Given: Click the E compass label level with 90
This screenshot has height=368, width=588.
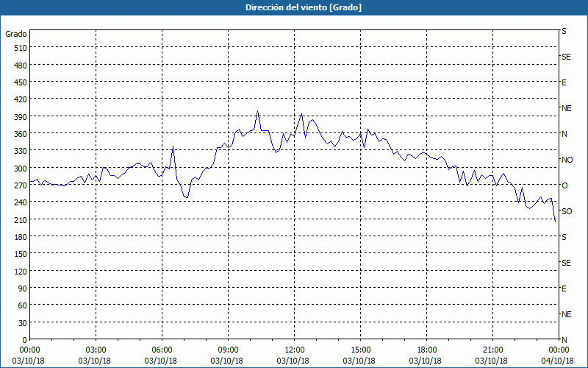Looking at the screenshot, I should 564,289.
